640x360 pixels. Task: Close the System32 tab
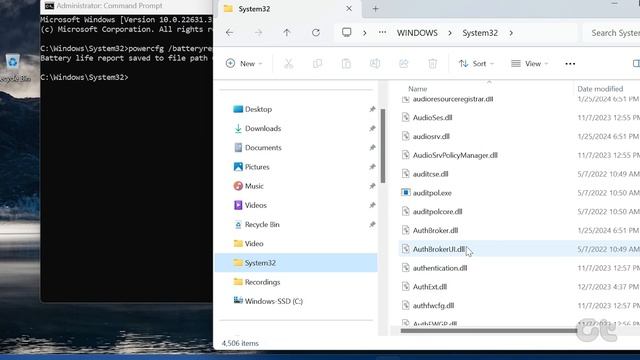pyautogui.click(x=349, y=9)
